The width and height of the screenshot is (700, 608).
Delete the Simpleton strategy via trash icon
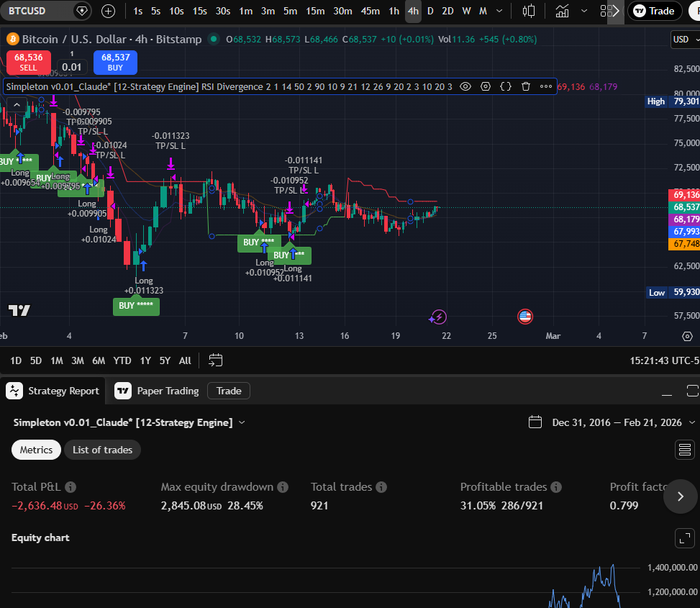527,86
